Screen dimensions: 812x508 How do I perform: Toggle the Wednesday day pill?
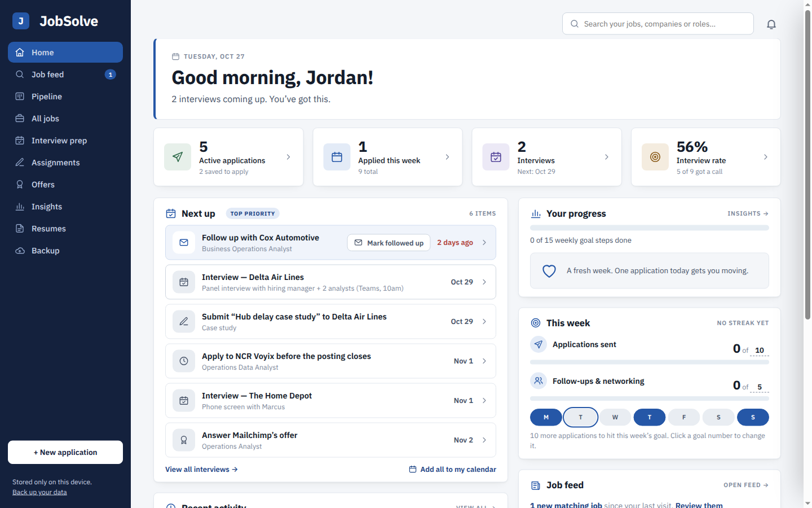(x=615, y=417)
